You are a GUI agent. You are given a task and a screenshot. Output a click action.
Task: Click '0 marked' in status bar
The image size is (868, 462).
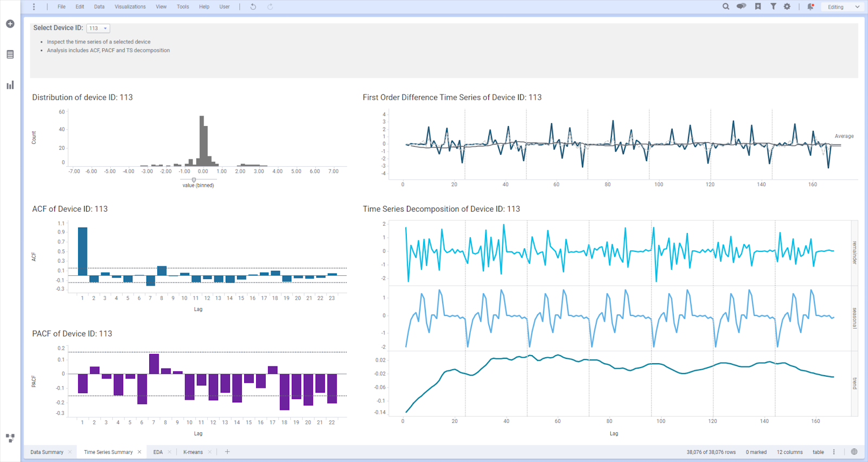point(756,452)
